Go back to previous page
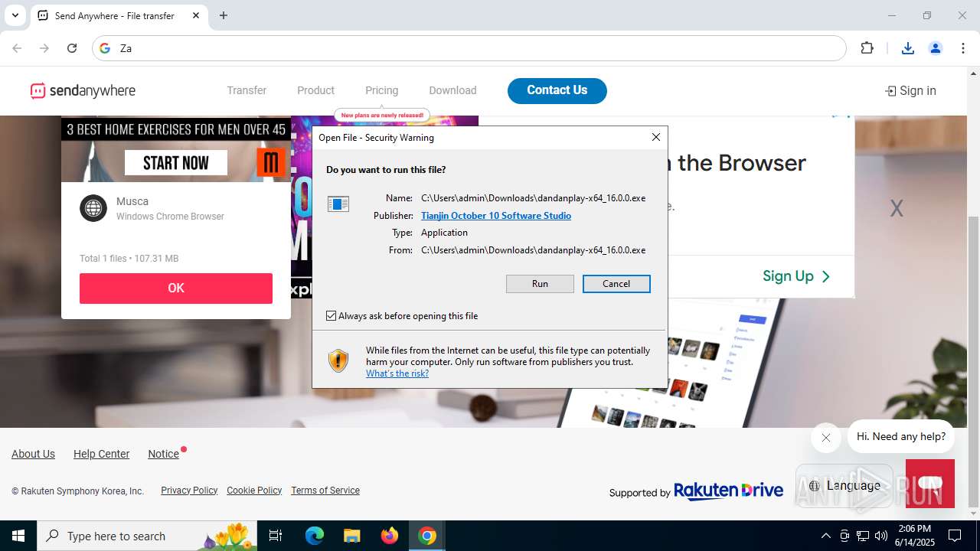Screen dimensions: 980x551 [x=17, y=48]
